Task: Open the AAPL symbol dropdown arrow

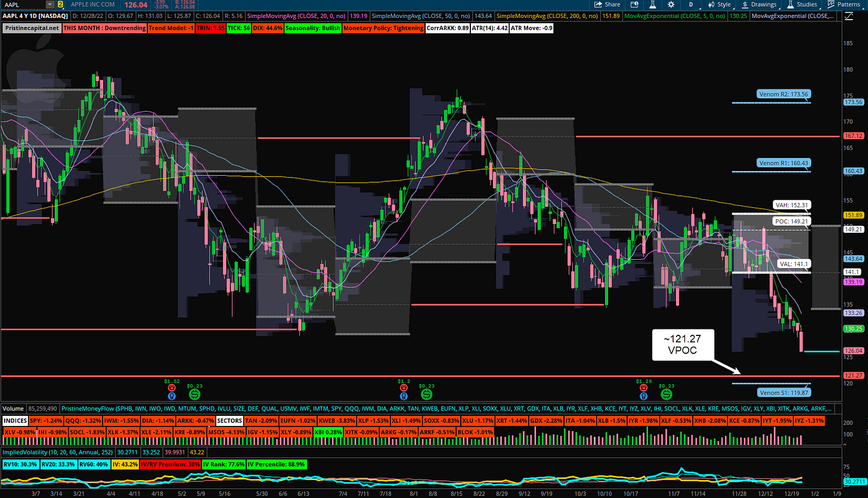Action: click(50, 5)
